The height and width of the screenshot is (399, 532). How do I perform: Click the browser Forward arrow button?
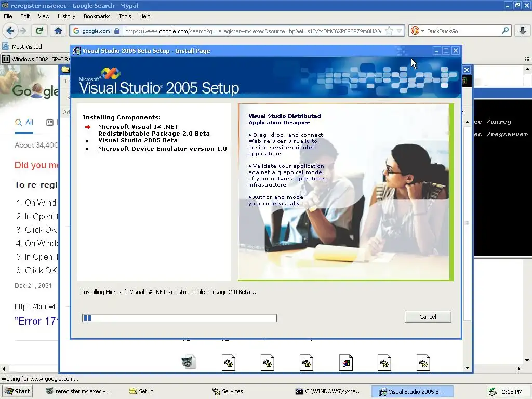(23, 31)
